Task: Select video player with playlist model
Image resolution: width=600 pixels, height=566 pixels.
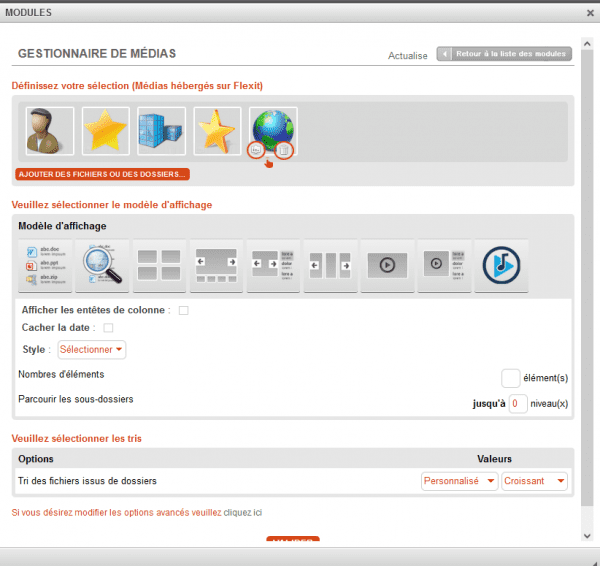Action: (x=443, y=265)
